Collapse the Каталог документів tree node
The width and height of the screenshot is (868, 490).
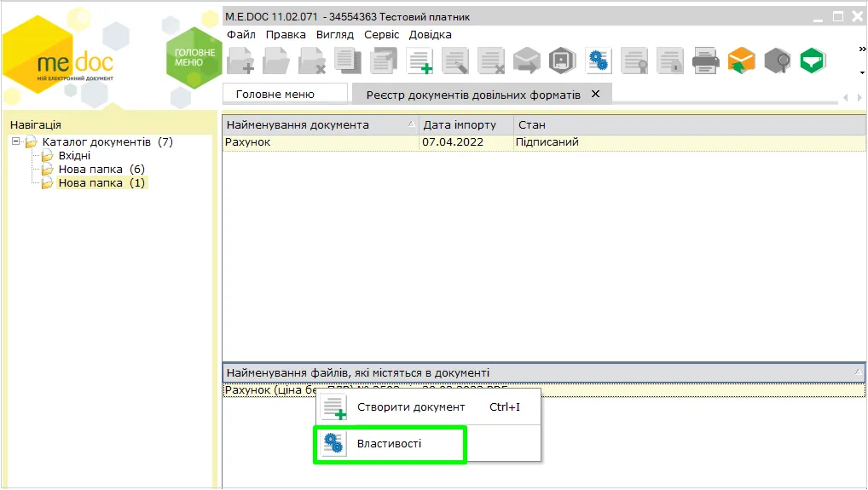tap(16, 141)
